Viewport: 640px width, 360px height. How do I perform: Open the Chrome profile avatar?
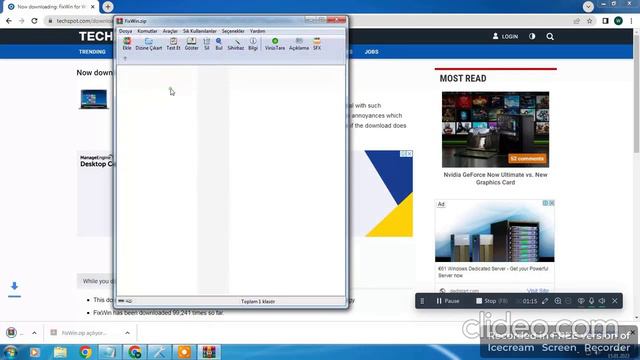(x=618, y=21)
